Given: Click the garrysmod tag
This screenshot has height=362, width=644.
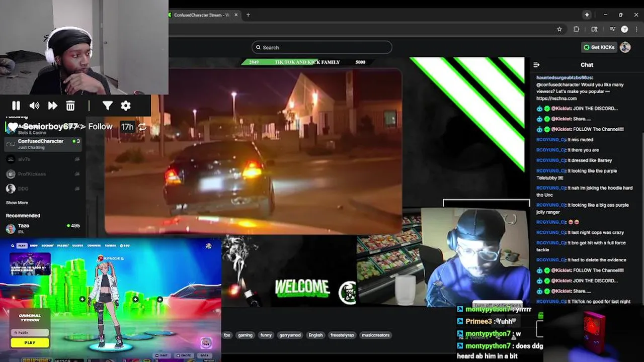Looking at the screenshot, I should point(289,335).
